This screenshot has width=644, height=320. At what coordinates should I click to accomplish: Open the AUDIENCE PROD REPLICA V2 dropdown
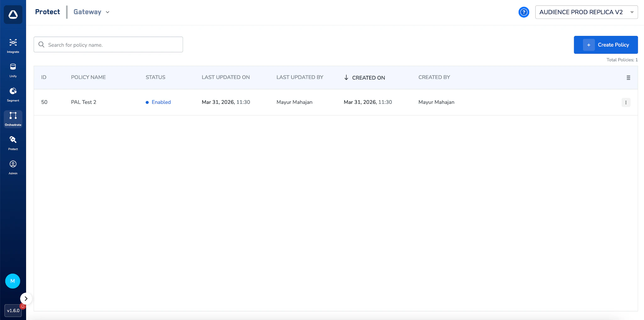pyautogui.click(x=586, y=12)
